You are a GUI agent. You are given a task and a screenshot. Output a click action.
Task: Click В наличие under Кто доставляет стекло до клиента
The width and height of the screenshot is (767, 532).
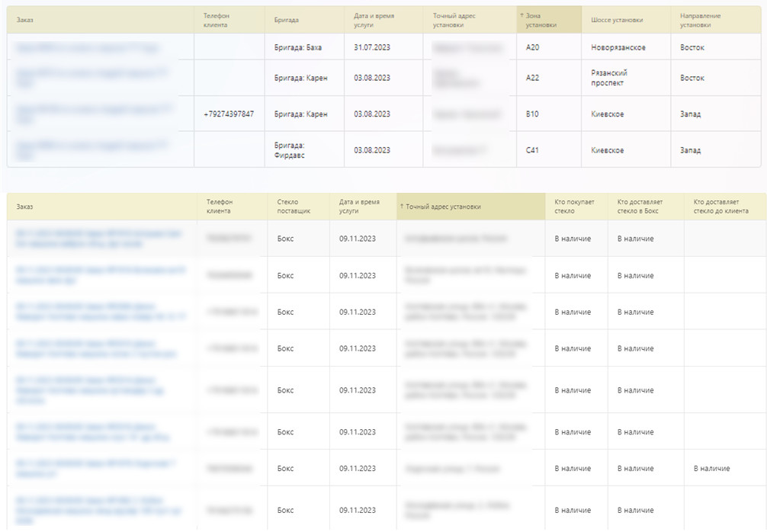[x=712, y=469]
